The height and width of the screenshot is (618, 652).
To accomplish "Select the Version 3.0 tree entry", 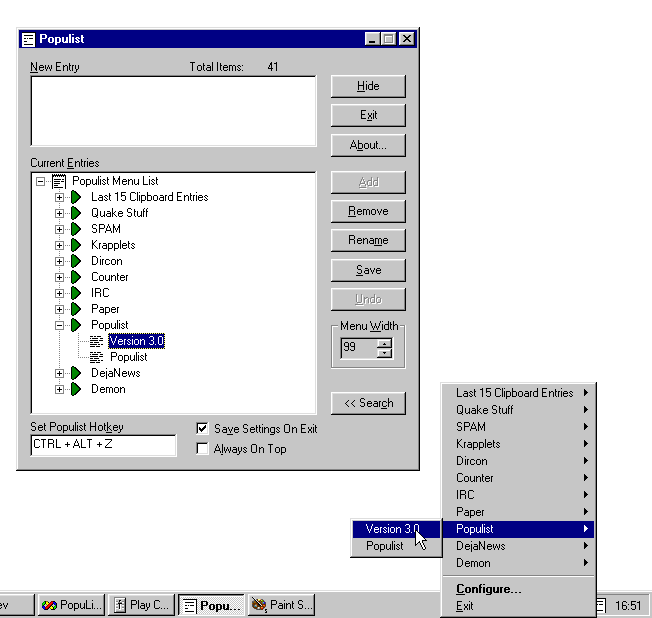I will 136,341.
